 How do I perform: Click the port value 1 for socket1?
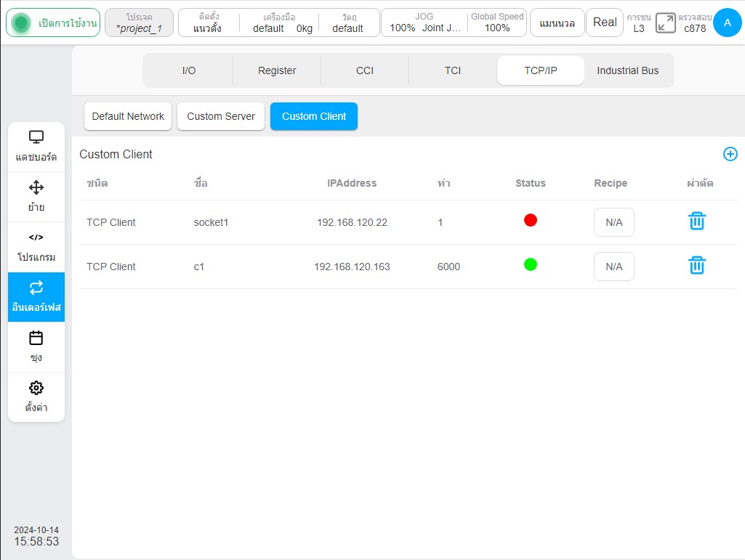point(440,222)
